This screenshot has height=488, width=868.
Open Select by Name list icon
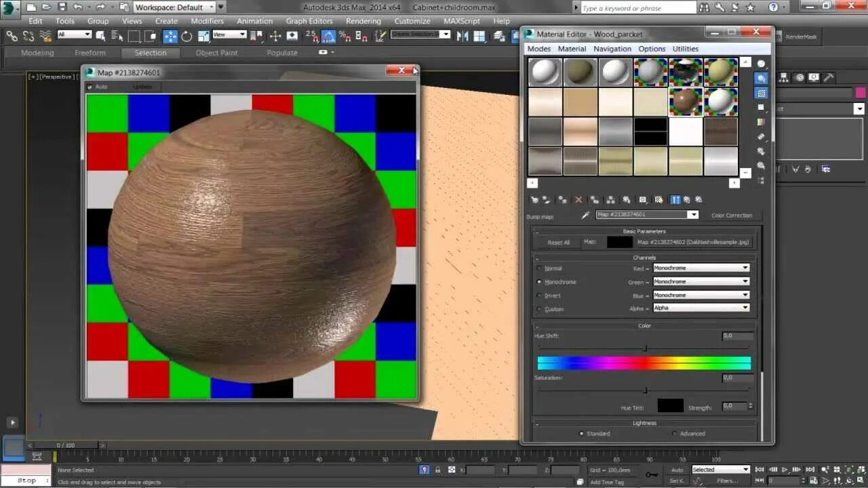click(x=117, y=36)
